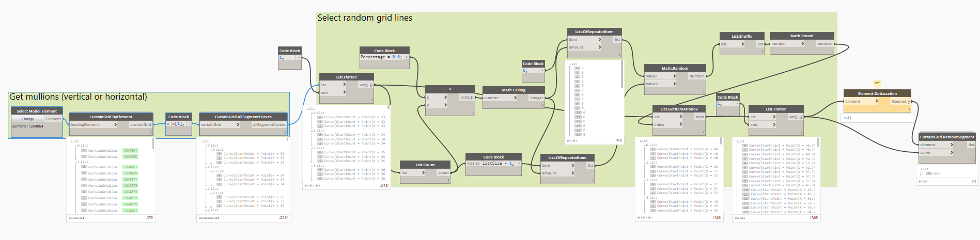Click the amount port arrow on upper List.OfRepeatedItem
The height and width of the screenshot is (240, 980).
(599, 47)
